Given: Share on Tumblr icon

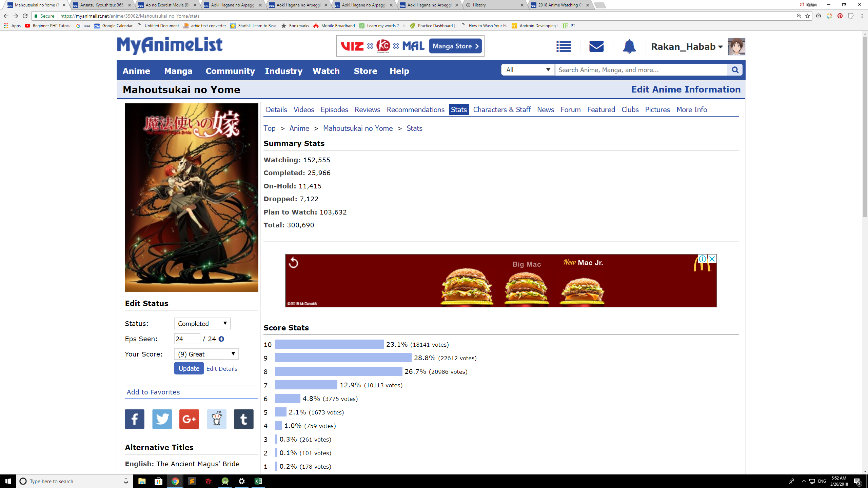Looking at the screenshot, I should click(x=244, y=419).
